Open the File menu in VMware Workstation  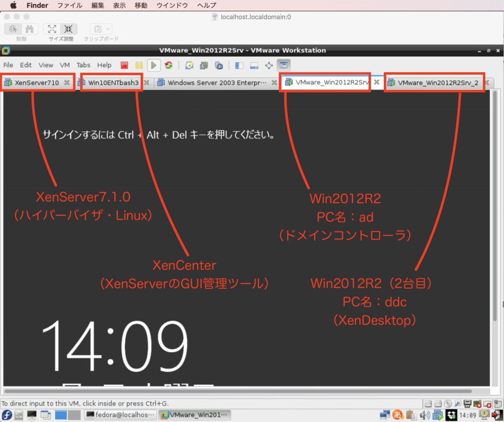pyautogui.click(x=8, y=65)
